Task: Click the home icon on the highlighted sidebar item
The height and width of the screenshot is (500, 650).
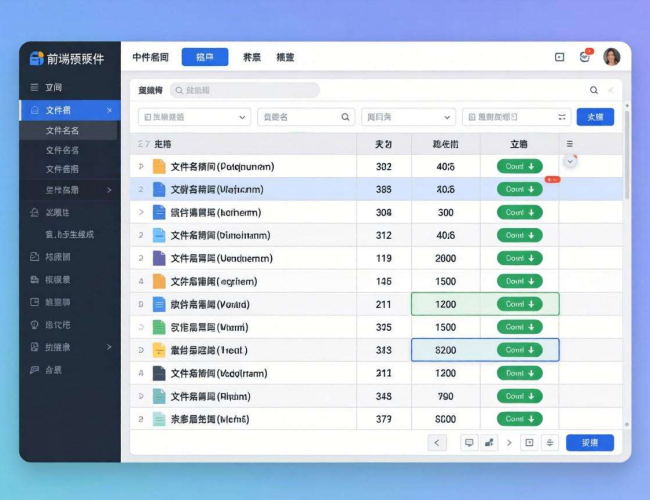Action: 35,110
